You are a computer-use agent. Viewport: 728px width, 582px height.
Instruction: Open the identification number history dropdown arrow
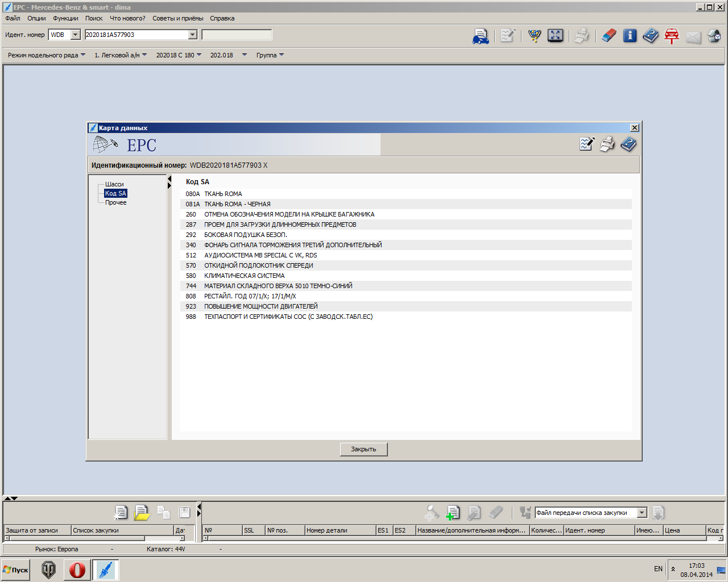point(192,35)
